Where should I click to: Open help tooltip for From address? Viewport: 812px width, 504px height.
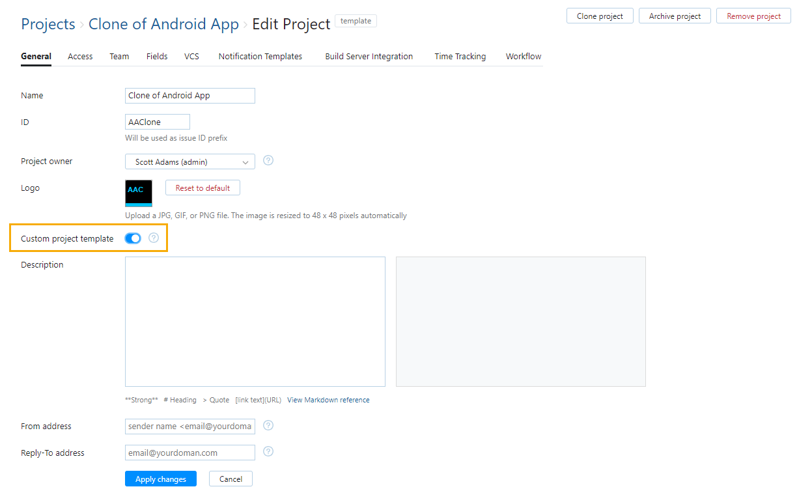268,425
